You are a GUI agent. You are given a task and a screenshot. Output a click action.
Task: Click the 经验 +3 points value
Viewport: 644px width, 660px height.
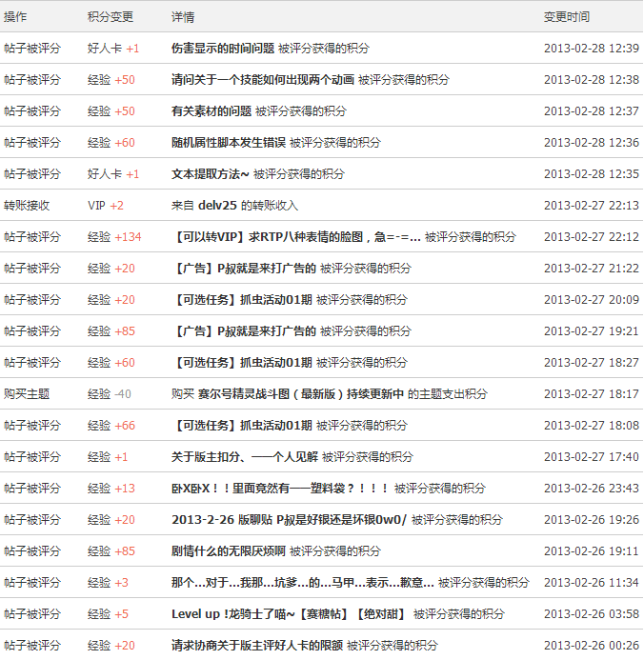click(x=108, y=583)
